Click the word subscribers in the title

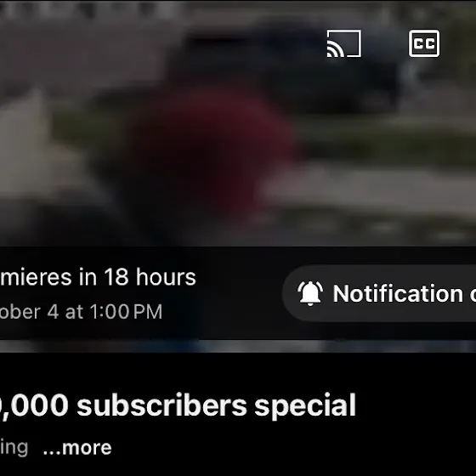161,405
